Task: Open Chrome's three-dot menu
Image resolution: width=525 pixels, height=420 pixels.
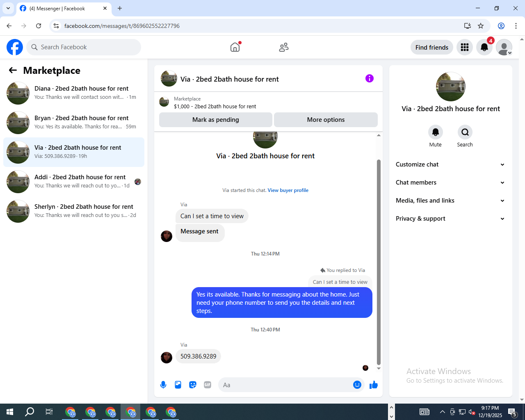Action: tap(516, 26)
